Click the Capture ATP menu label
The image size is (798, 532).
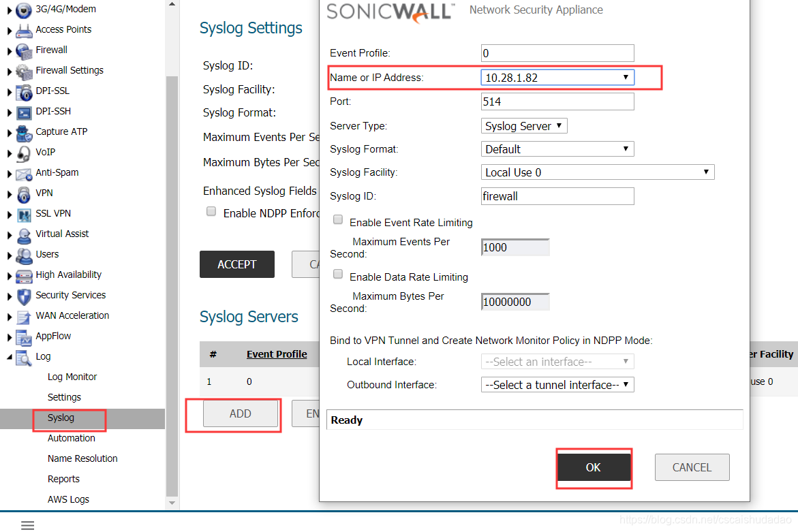(x=61, y=131)
